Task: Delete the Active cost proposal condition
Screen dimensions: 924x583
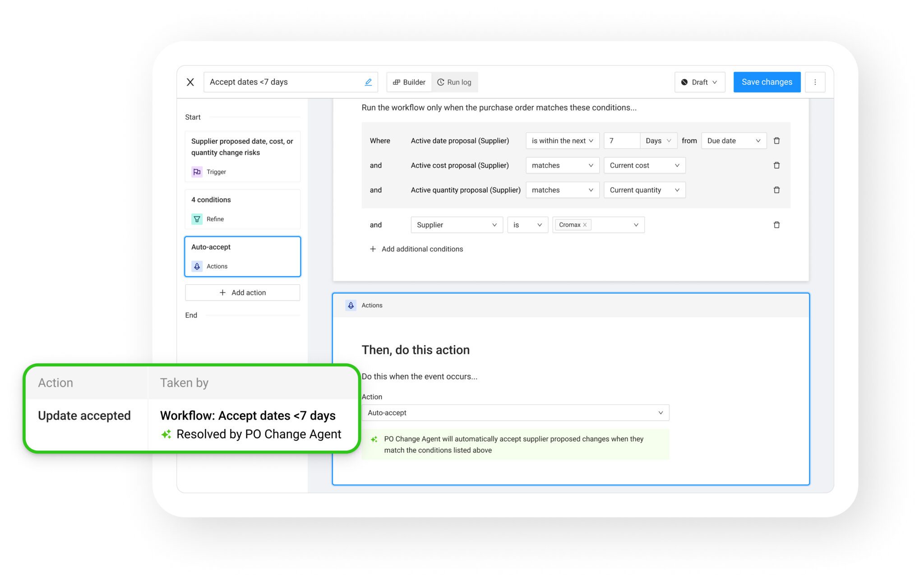Action: 776,166
